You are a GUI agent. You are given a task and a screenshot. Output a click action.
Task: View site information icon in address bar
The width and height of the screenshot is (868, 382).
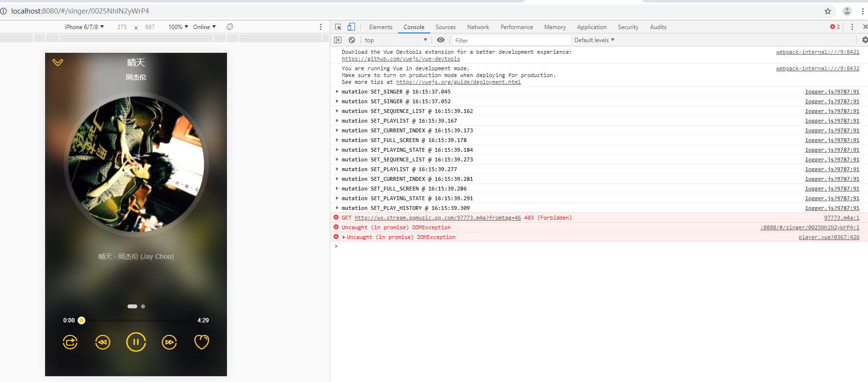point(3,11)
